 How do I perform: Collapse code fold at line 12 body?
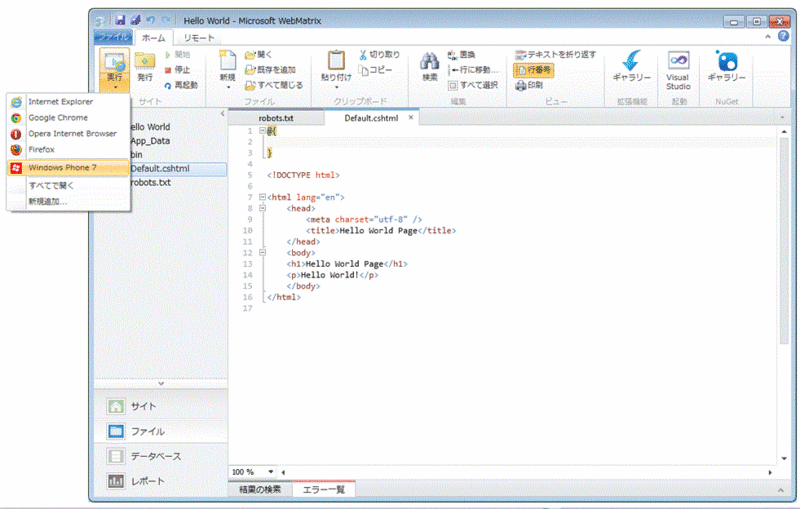point(262,252)
